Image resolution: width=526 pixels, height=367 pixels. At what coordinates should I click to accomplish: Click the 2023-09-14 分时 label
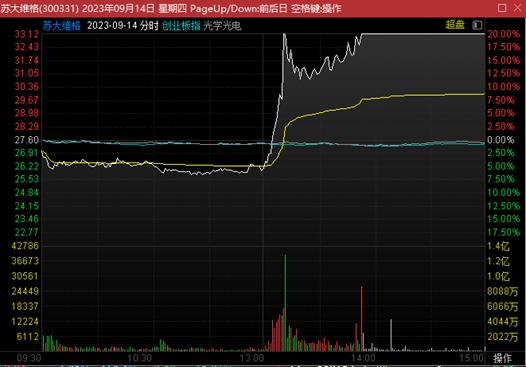coord(122,25)
